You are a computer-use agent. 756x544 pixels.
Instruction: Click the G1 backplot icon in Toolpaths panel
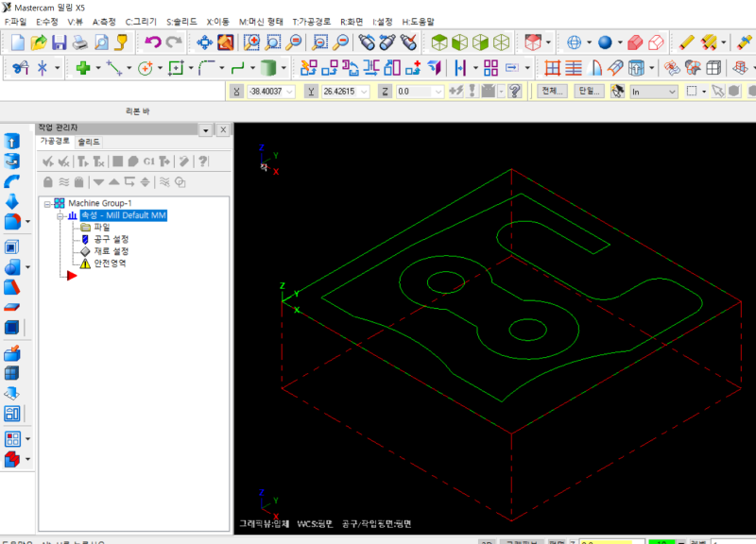[x=149, y=161]
